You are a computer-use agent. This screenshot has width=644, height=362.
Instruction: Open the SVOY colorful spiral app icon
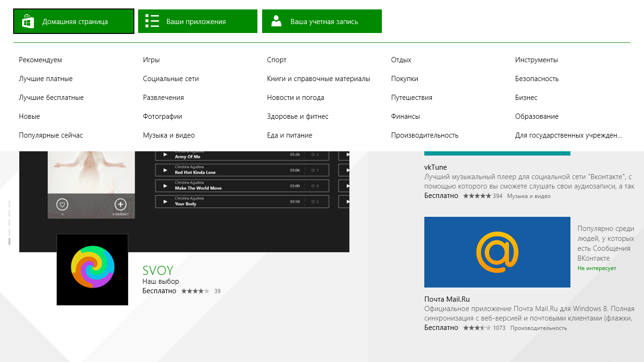[92, 270]
